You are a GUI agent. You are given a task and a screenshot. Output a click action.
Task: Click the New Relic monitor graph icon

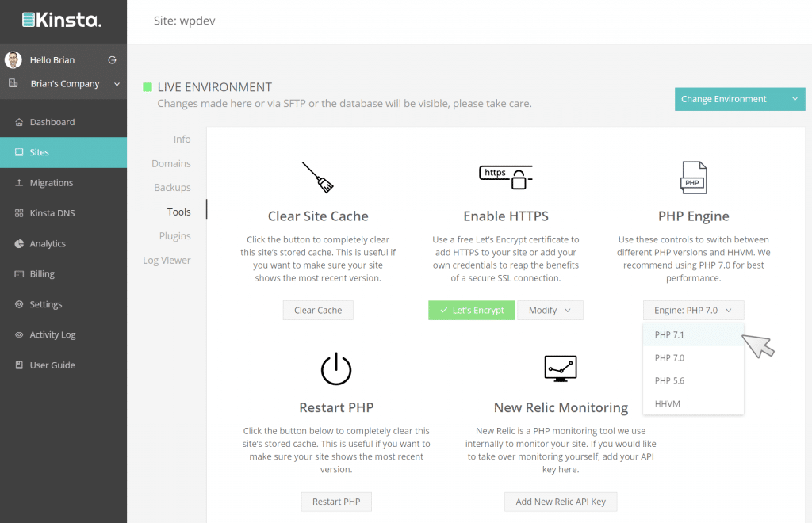pos(561,368)
